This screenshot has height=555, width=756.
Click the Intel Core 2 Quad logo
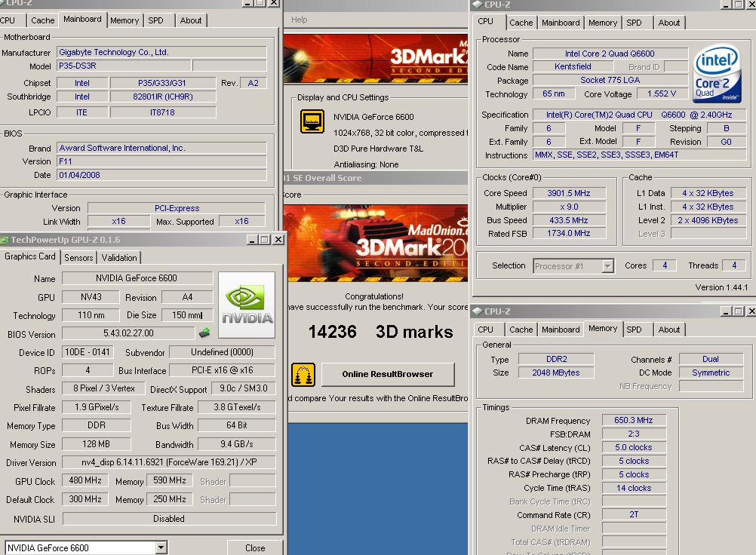717,74
